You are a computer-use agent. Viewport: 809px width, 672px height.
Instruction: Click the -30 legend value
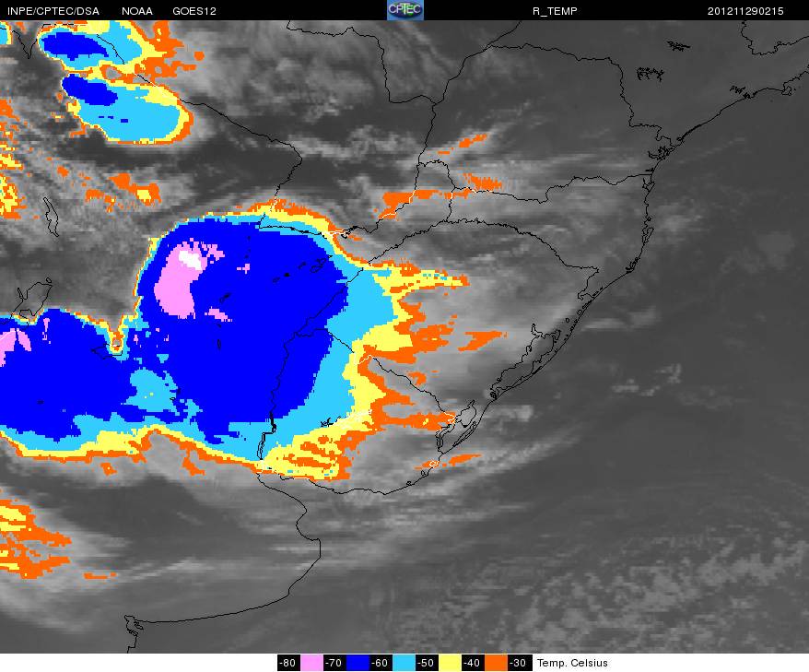coord(519,663)
